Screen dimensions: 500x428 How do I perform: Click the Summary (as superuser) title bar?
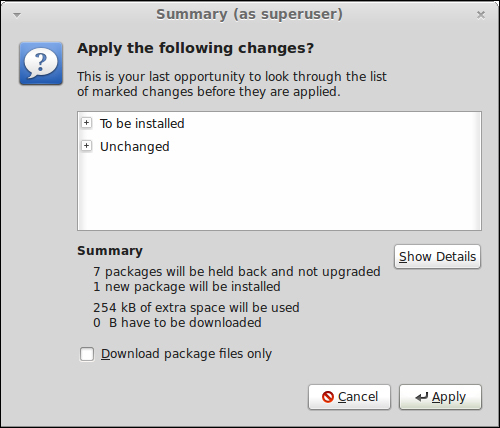point(249,14)
